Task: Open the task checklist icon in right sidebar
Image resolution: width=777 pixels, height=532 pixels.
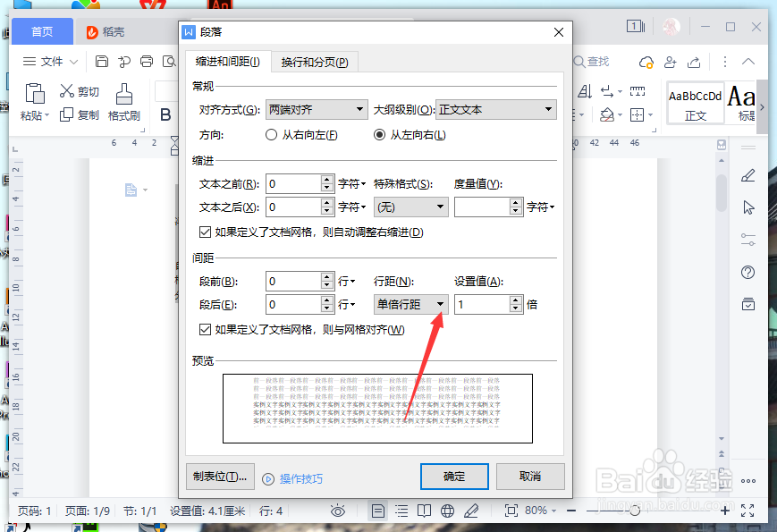Action: click(747, 304)
